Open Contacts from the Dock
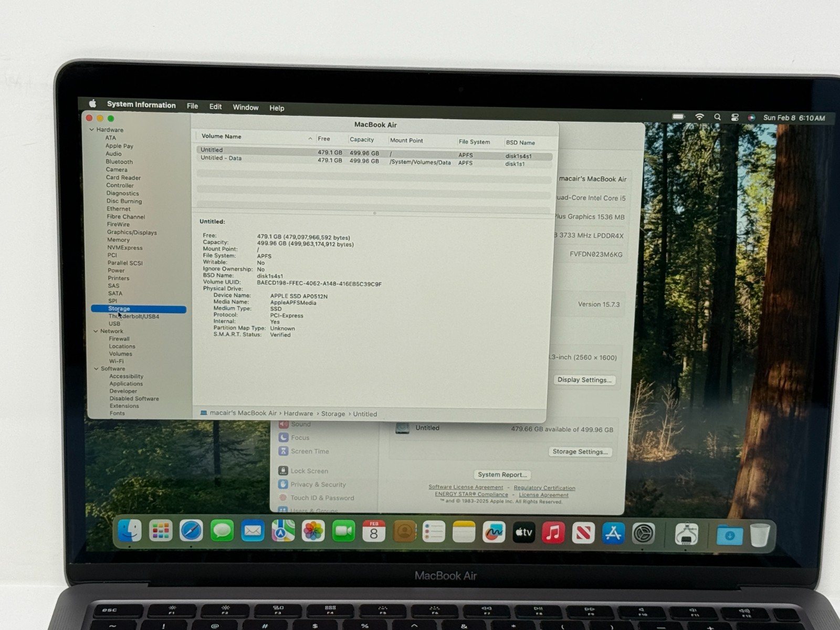The height and width of the screenshot is (630, 840). pos(404,532)
